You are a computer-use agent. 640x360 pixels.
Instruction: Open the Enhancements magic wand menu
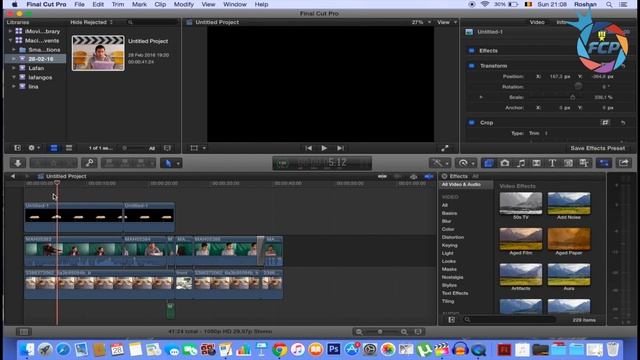(x=439, y=163)
